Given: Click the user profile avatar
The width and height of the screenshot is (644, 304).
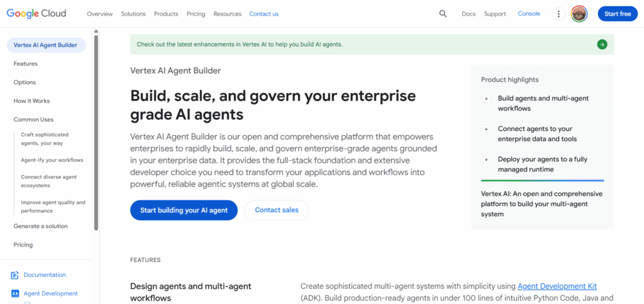Looking at the screenshot, I should pos(579,14).
